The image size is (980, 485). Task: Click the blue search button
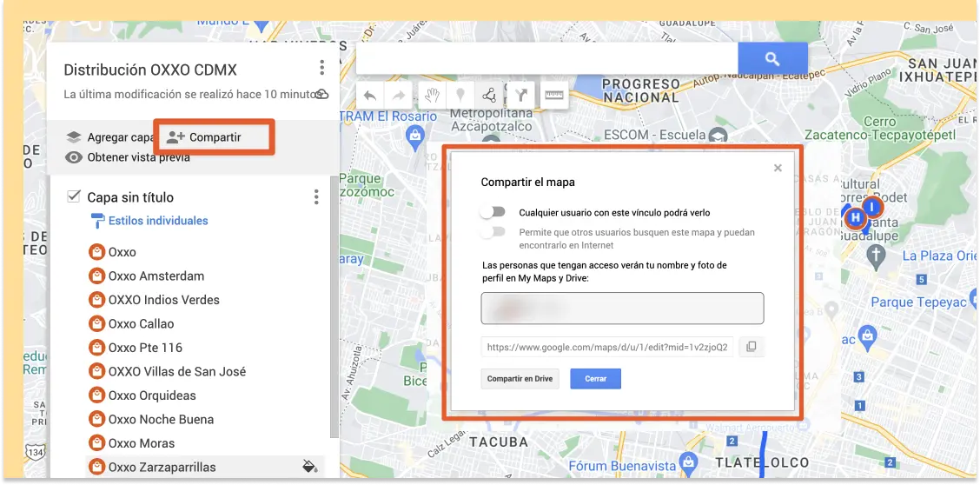pos(772,59)
